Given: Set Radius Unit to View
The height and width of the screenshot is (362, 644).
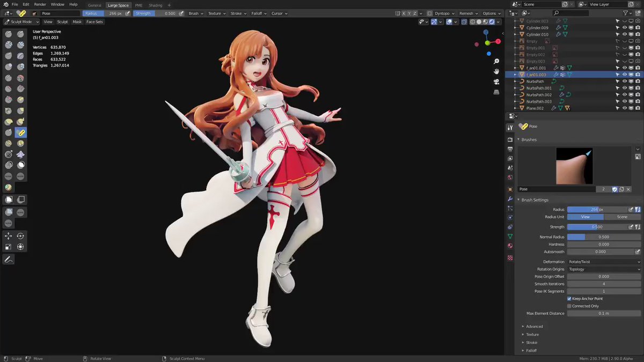Looking at the screenshot, I should coord(585,217).
